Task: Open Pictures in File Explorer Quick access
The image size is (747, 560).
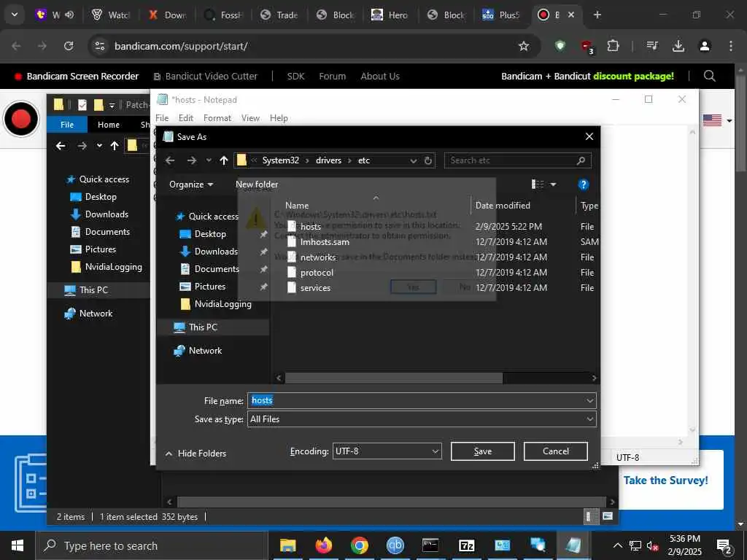Action: [x=100, y=249]
